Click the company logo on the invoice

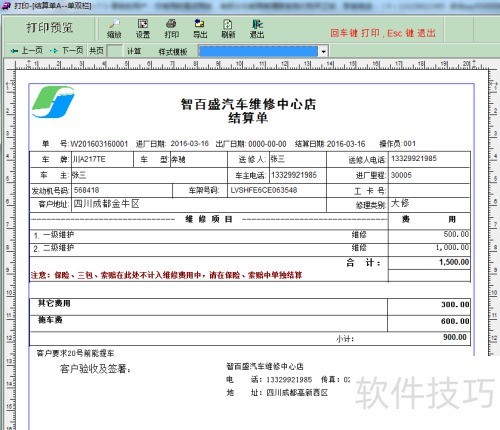coord(53,102)
